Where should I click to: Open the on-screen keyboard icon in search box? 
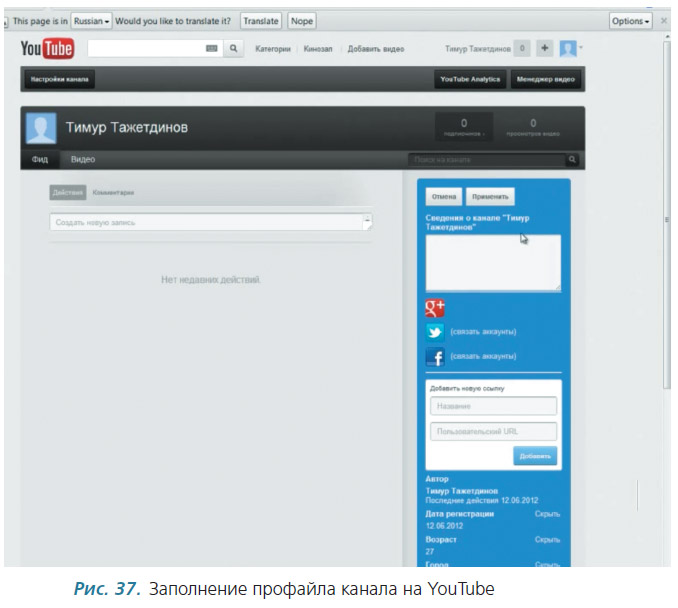(x=211, y=48)
